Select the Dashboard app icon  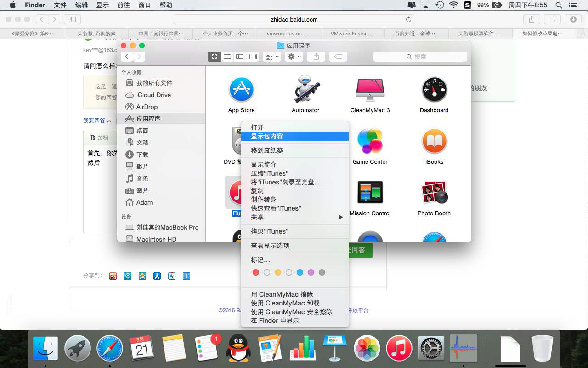(434, 89)
